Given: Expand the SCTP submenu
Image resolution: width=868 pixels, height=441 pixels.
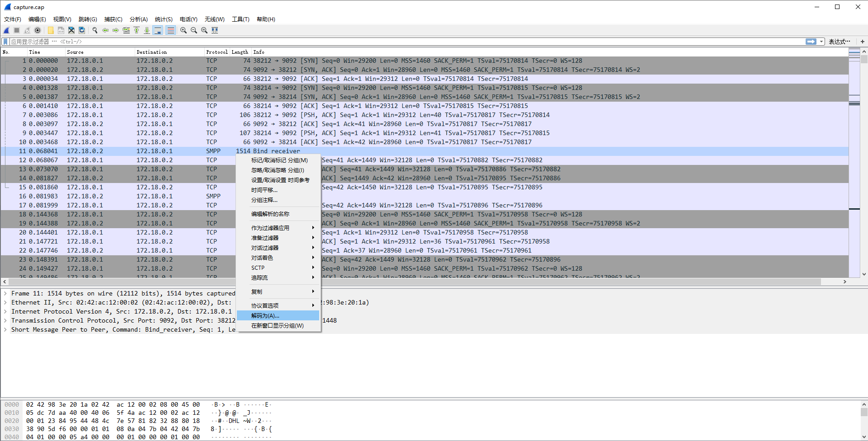Looking at the screenshot, I should [x=278, y=268].
